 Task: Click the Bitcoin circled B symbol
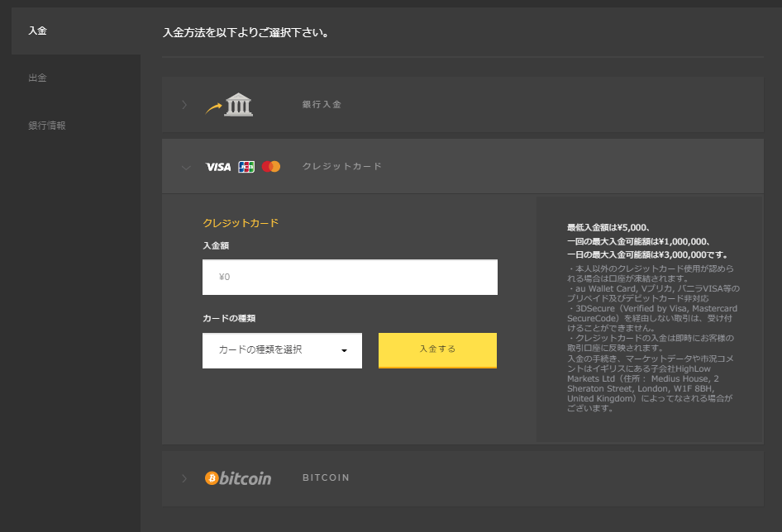212,477
